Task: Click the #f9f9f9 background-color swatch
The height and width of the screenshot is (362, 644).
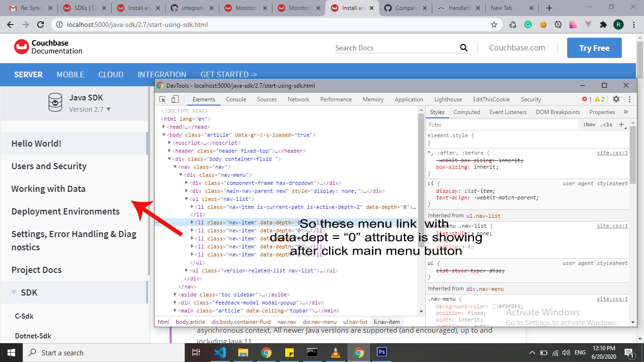Action: tap(495, 306)
